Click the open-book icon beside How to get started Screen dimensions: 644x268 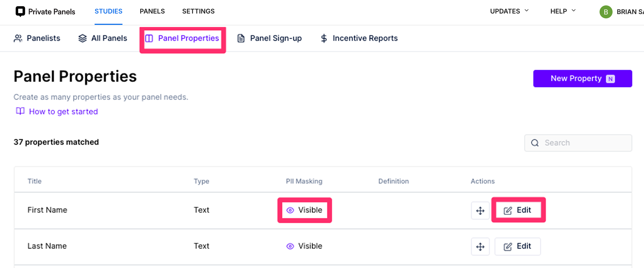[x=20, y=111]
